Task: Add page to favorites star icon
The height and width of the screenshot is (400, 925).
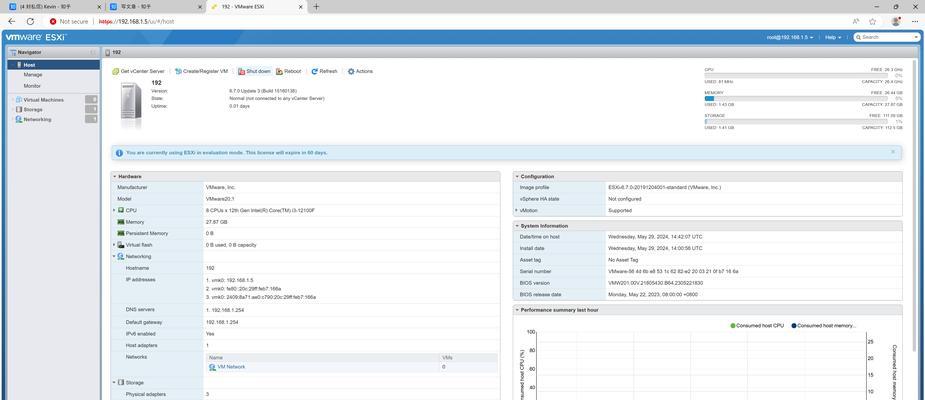Action: click(x=872, y=21)
